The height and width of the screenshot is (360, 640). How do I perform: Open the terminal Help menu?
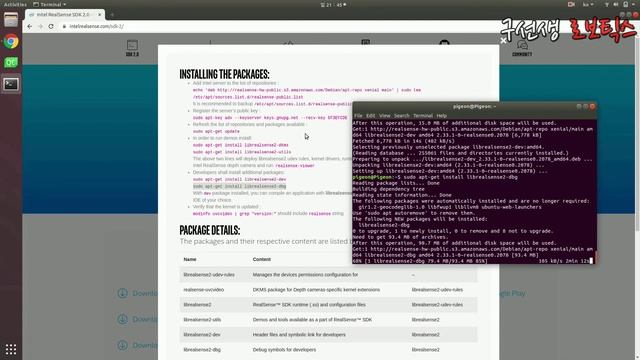coord(442,116)
